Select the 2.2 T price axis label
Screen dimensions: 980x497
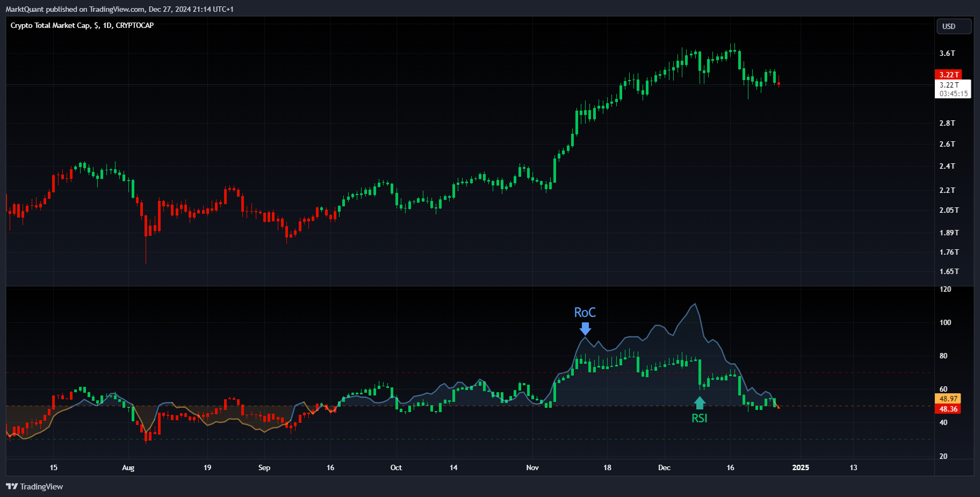[947, 190]
